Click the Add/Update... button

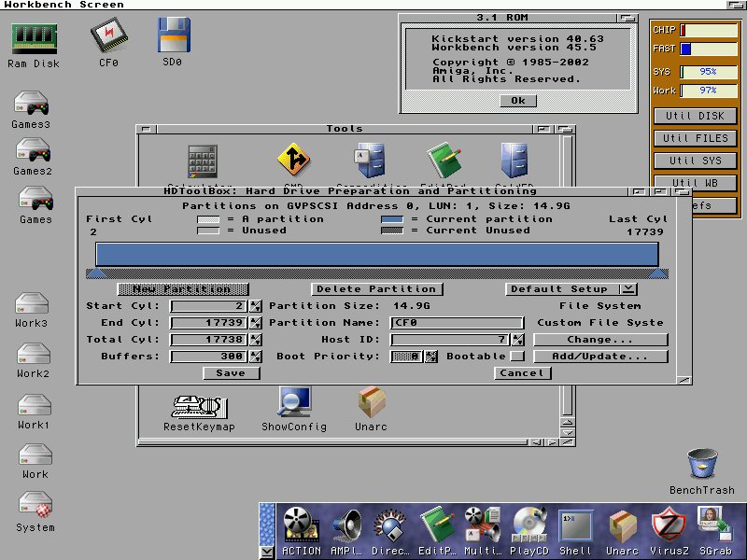(600, 356)
